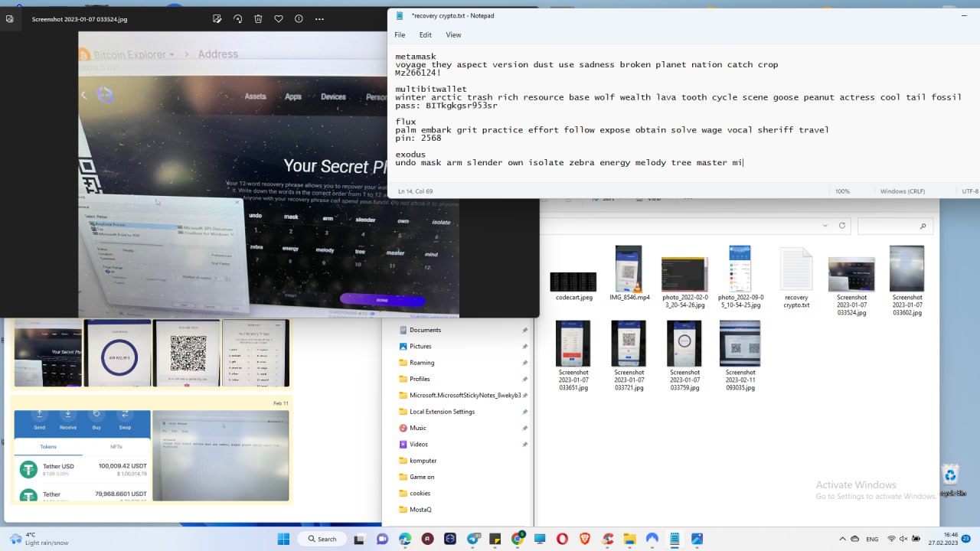
Task: Delete the photo using the trash icon
Action: click(258, 18)
